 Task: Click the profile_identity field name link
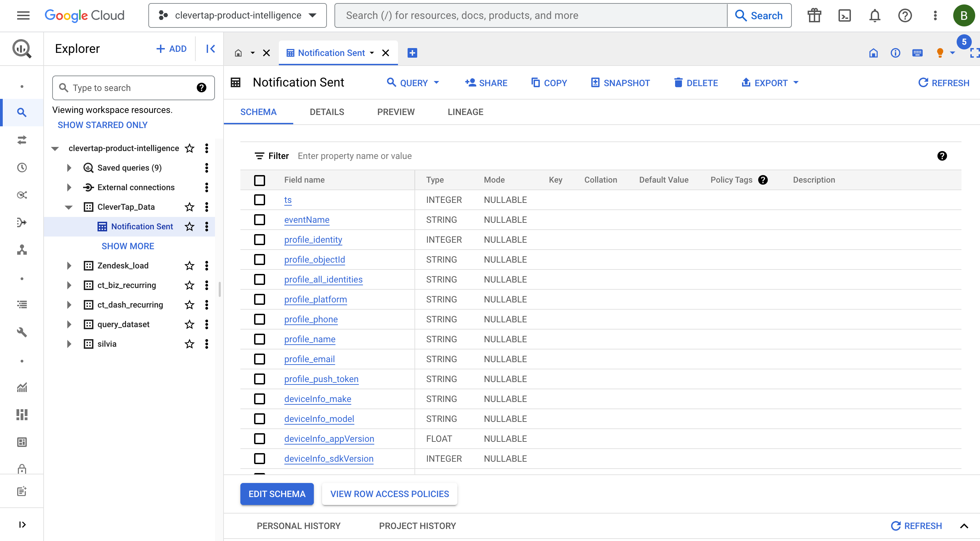pos(313,239)
